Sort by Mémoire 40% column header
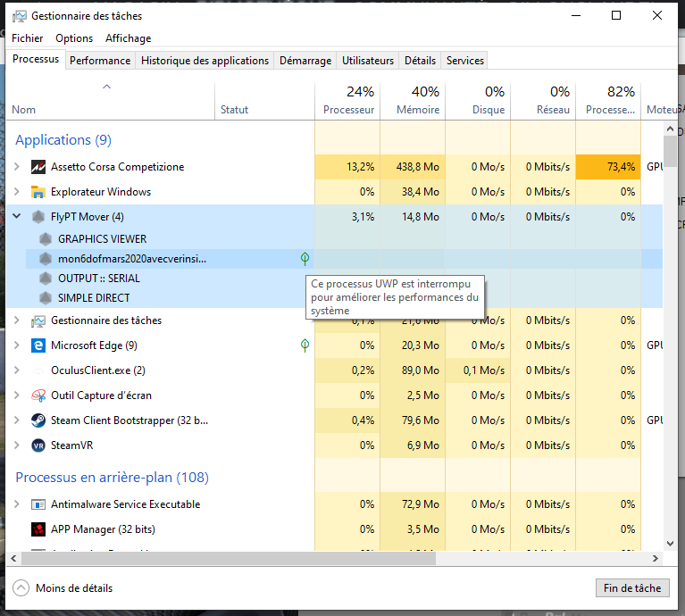Screen dimensions: 685x616 413,101
